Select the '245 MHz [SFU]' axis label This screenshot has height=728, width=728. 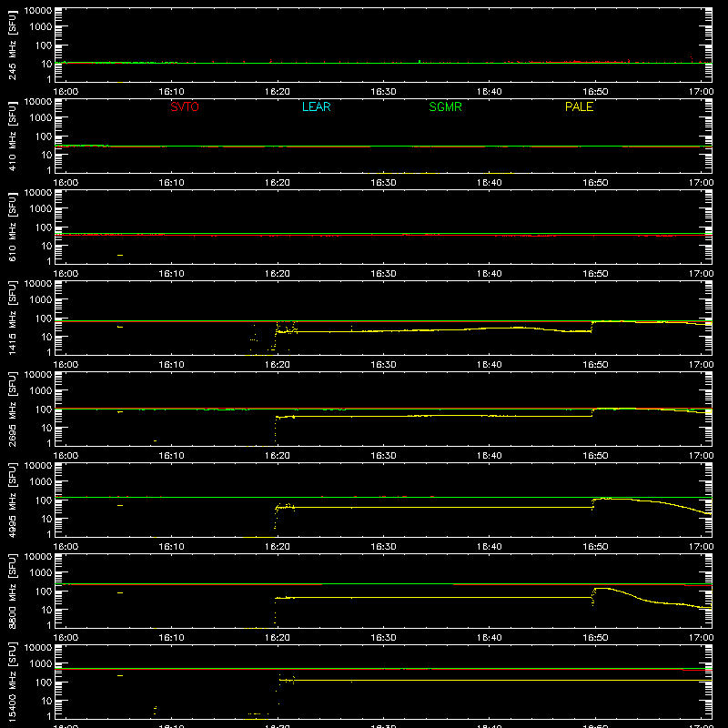(x=13, y=45)
